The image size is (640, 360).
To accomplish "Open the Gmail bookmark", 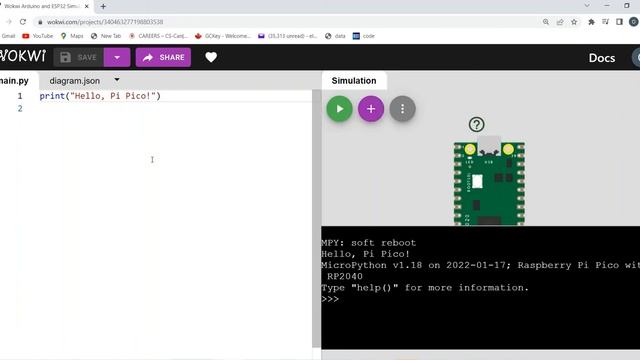I will tap(8, 36).
